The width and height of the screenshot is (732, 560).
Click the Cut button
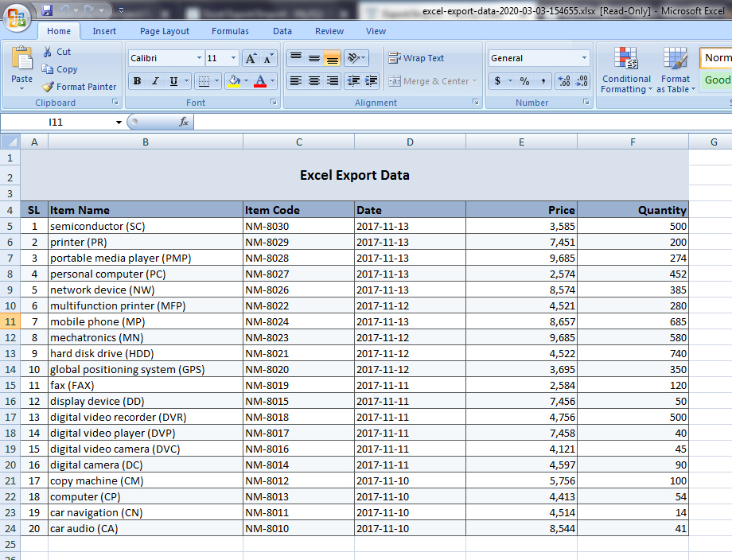point(56,52)
